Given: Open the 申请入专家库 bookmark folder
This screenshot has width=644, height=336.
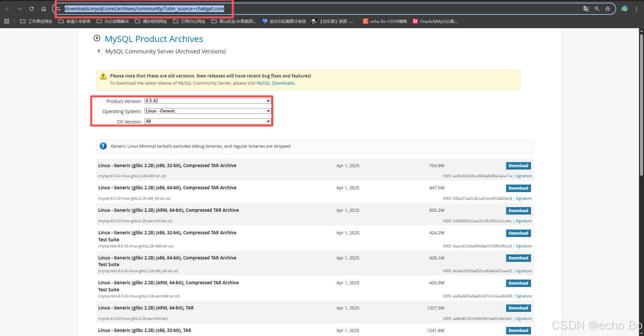Looking at the screenshot, I should (x=74, y=21).
